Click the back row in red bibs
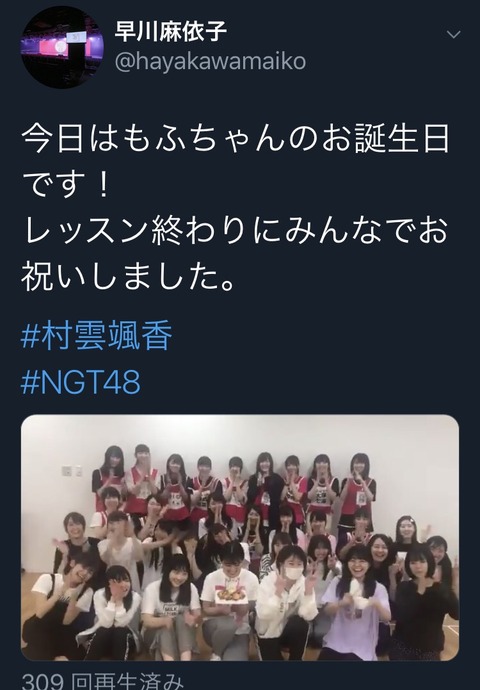This screenshot has width=480, height=690. click(233, 482)
